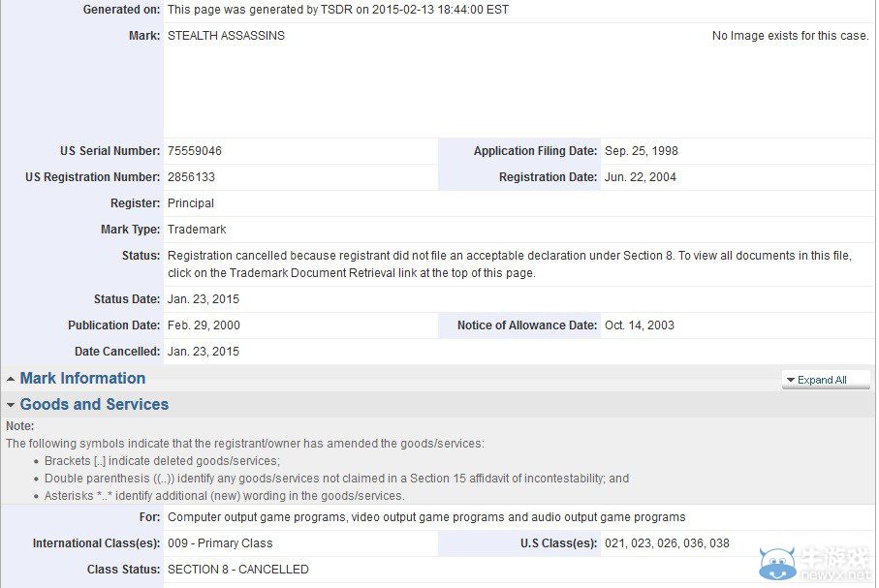This screenshot has width=879, height=588.
Task: Click the Status text about registration cancelled
Action: coord(510,264)
